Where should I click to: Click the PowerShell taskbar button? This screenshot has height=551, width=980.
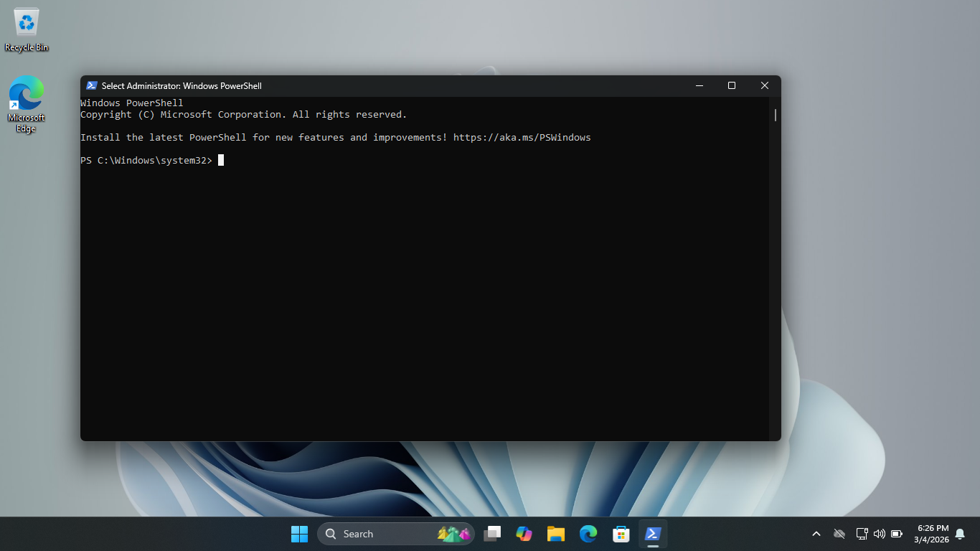(x=653, y=534)
